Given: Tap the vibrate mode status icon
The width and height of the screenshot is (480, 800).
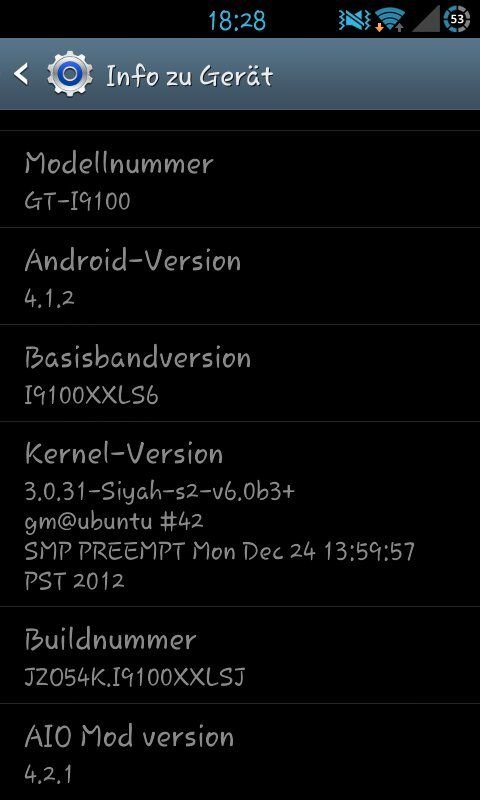Looking at the screenshot, I should click(355, 20).
